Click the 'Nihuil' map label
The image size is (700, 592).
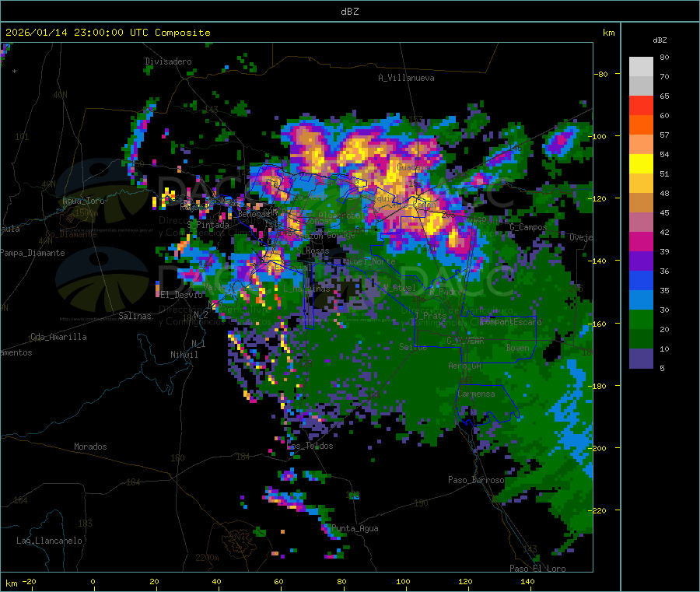coord(184,355)
